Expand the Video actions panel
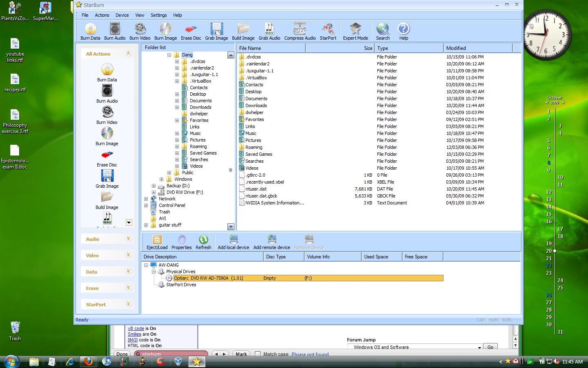The image size is (588, 368). tap(128, 255)
